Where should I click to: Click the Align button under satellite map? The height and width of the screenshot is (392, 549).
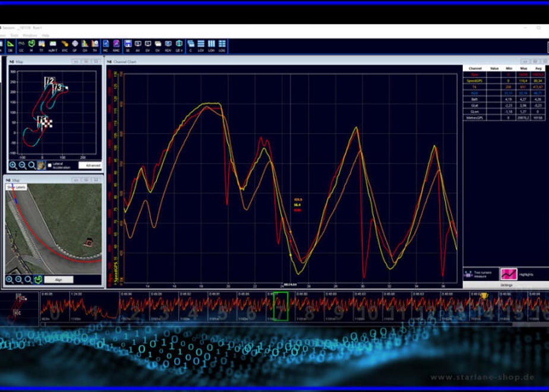pos(58,280)
